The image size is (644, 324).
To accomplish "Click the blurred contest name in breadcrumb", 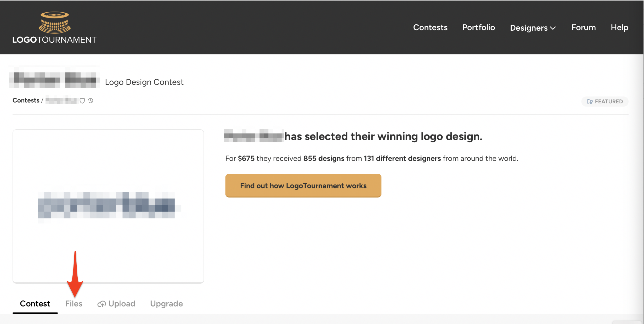I will (61, 100).
